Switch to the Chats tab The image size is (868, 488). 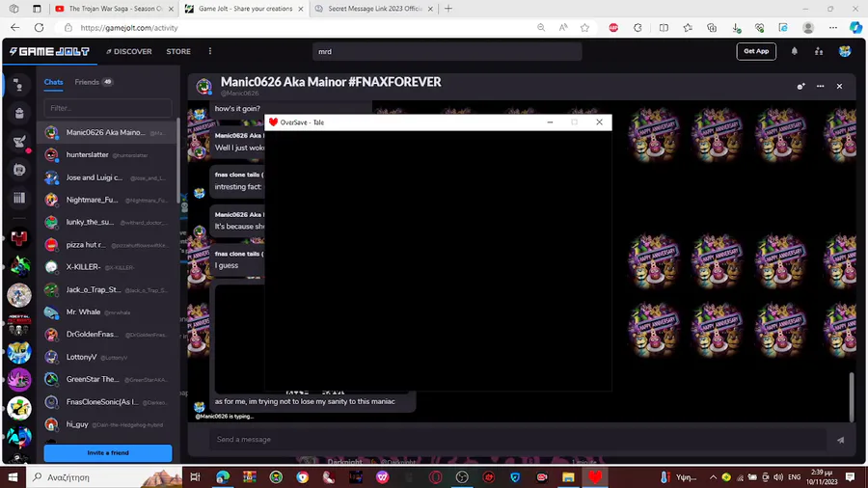(x=53, y=82)
